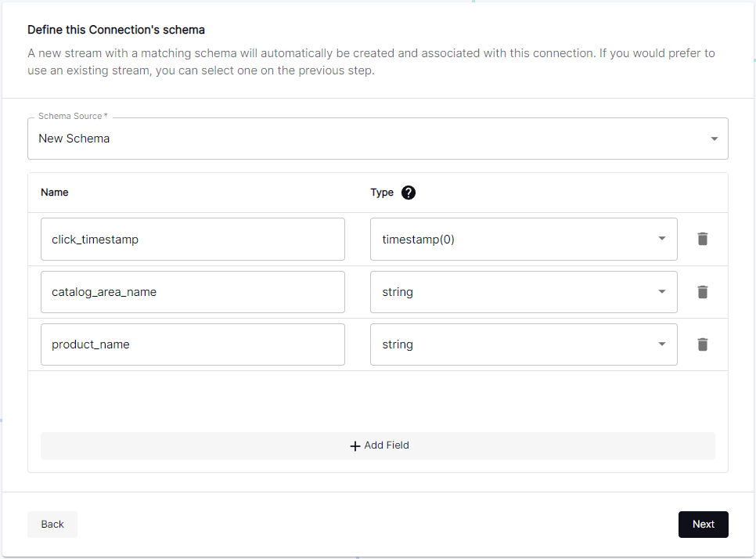756x559 pixels.
Task: Delete the catalog_area_name field row
Action: 702,292
